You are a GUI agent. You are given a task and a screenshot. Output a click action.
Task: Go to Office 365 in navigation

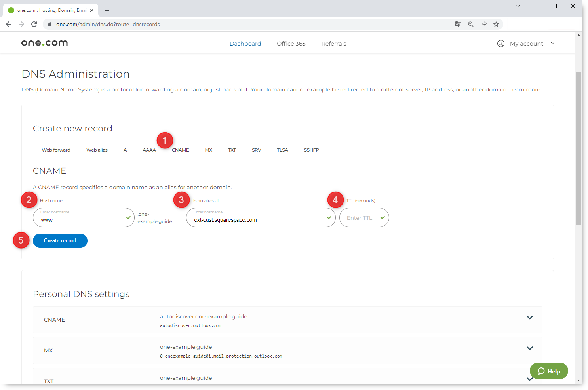tap(291, 44)
